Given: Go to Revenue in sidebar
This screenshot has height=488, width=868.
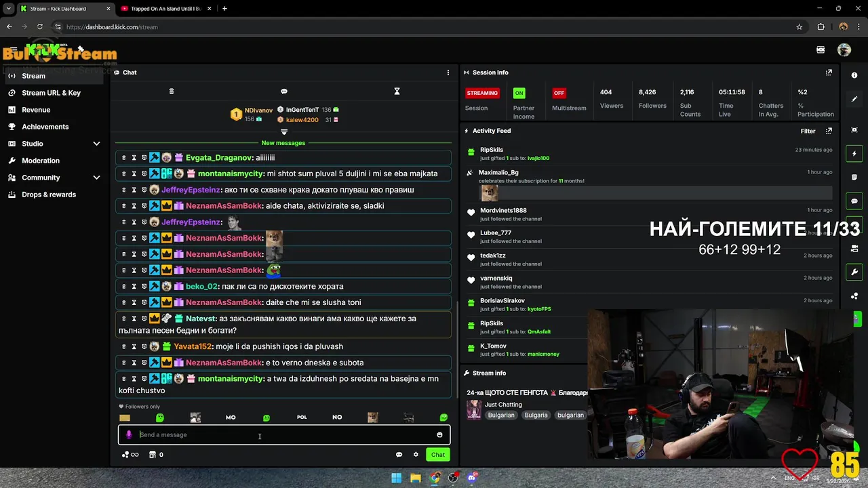Looking at the screenshot, I should tap(36, 110).
